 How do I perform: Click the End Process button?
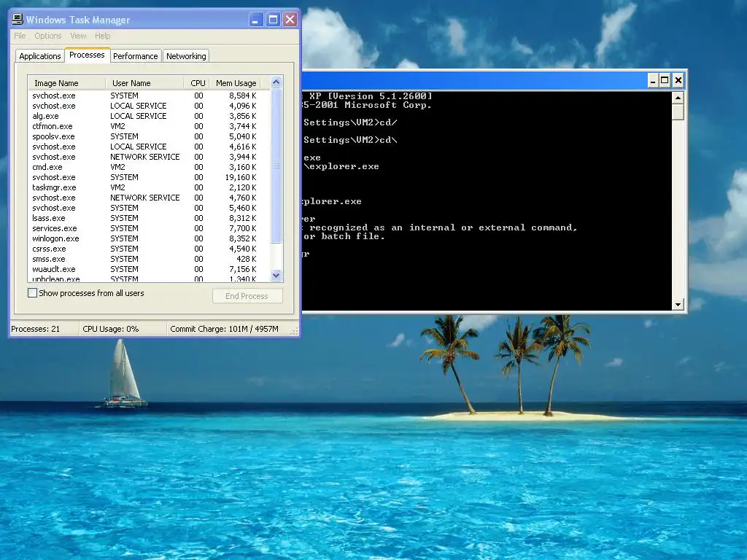(247, 296)
